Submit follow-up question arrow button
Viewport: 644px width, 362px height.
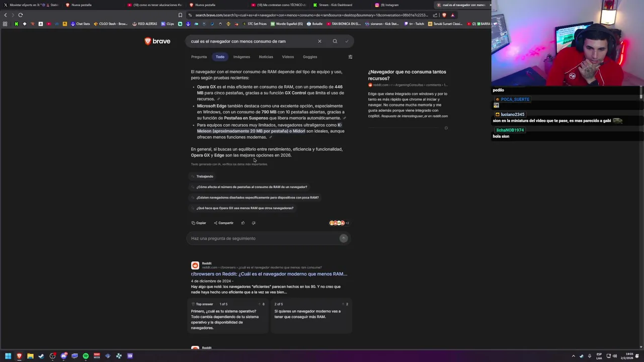pyautogui.click(x=344, y=238)
